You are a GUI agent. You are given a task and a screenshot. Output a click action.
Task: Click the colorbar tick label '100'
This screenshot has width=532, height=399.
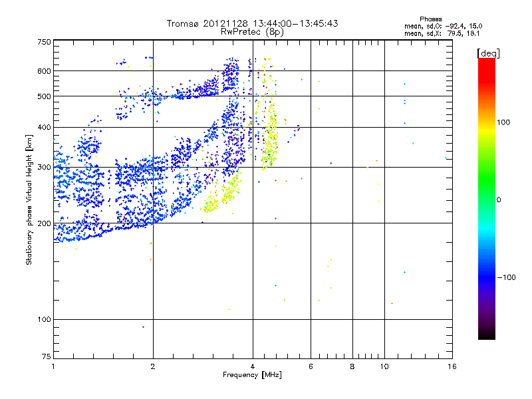503,122
